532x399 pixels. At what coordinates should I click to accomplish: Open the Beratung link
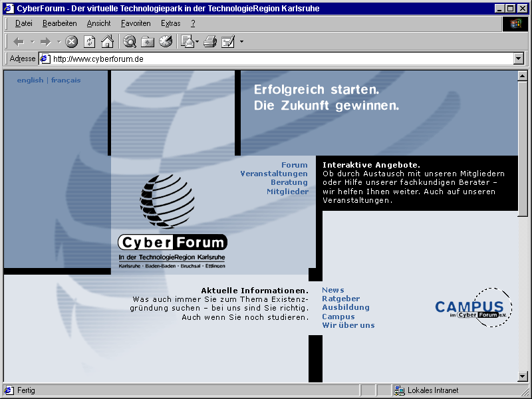(x=289, y=182)
